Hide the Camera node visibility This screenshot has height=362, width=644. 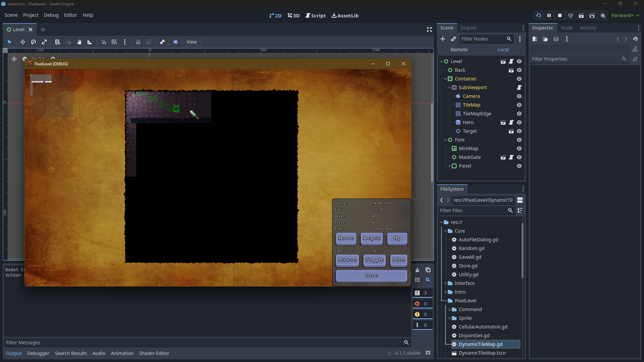pos(519,96)
